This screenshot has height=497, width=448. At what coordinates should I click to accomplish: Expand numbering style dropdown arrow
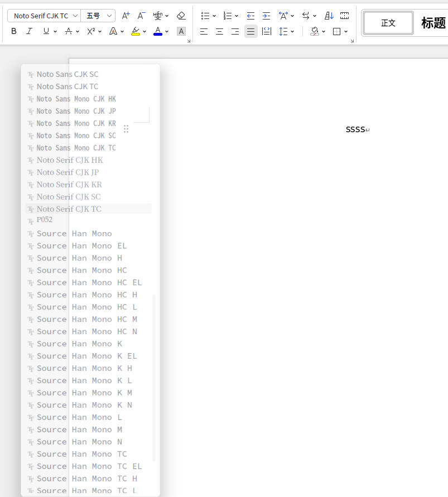[x=236, y=16]
